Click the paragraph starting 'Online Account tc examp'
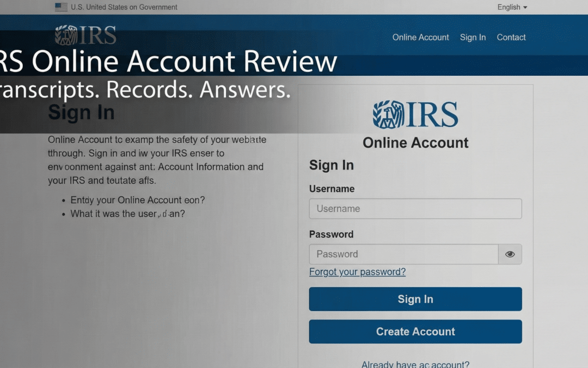 coord(157,160)
